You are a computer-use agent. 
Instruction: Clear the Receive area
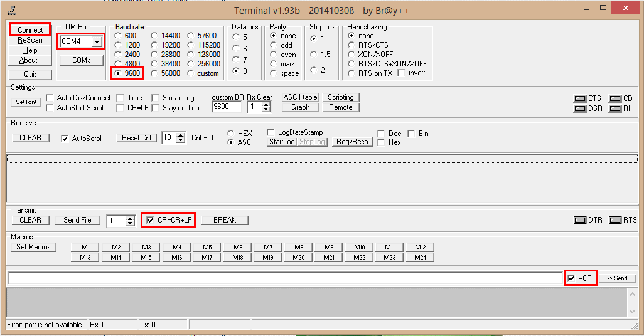click(x=30, y=138)
